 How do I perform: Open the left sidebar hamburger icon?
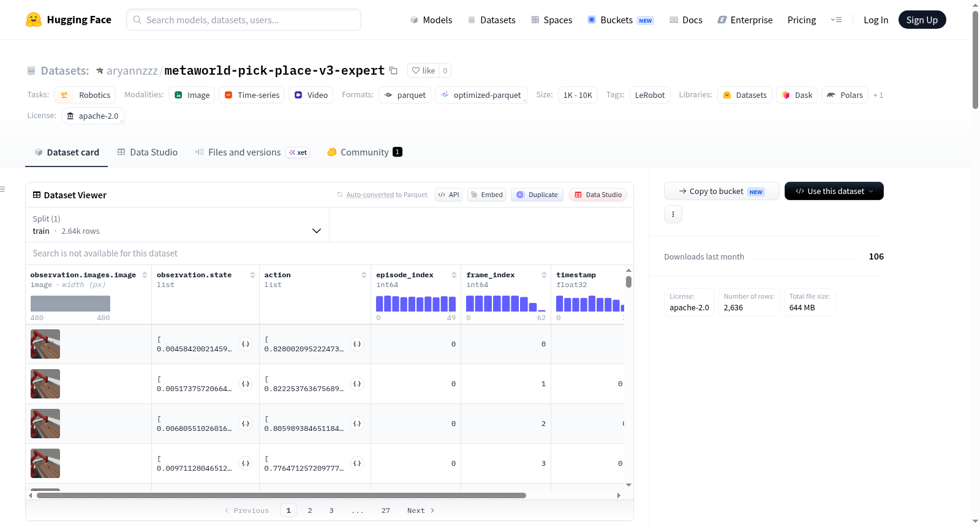click(x=3, y=189)
